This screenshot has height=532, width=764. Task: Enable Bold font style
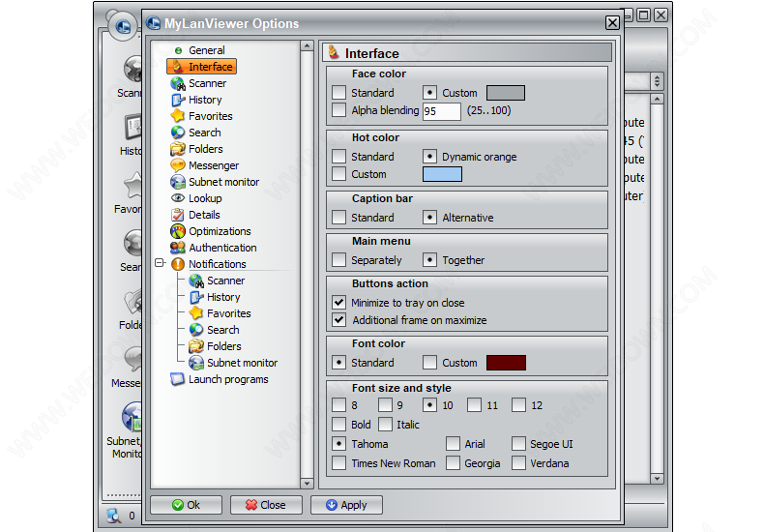click(338, 425)
